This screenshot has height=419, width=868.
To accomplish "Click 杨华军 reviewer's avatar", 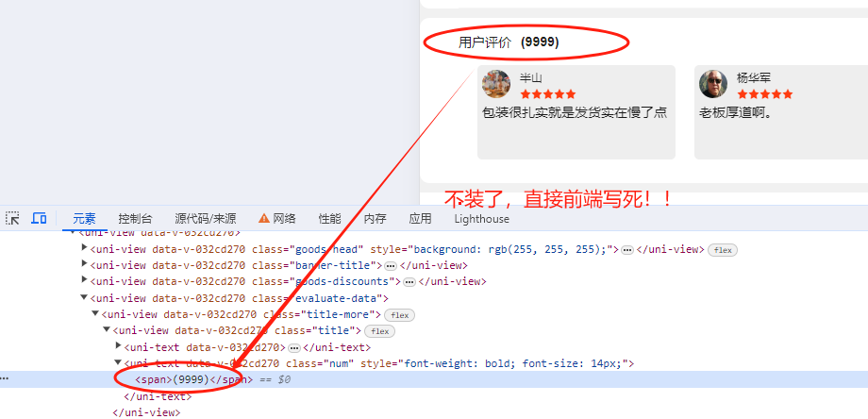I will [713, 84].
